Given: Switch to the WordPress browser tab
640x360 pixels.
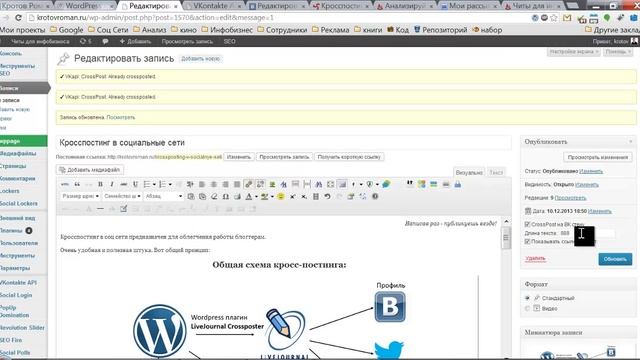Looking at the screenshot, I should coord(84,6).
